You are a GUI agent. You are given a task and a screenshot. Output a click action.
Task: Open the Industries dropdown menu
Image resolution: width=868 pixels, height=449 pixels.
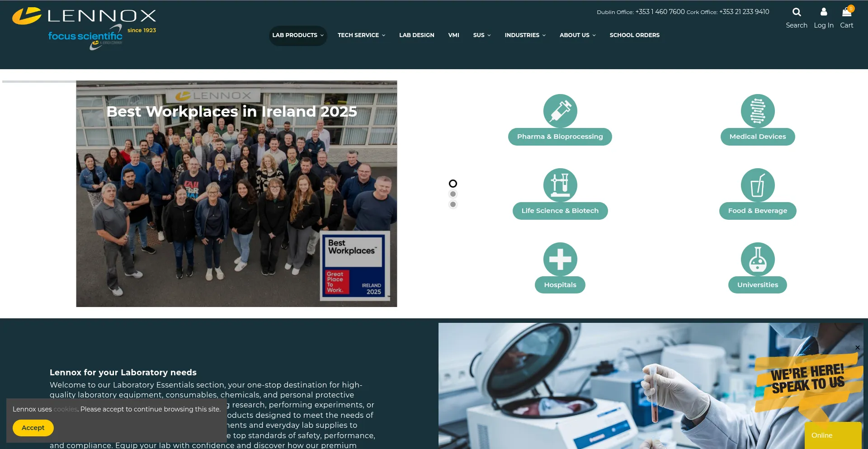[x=525, y=35]
